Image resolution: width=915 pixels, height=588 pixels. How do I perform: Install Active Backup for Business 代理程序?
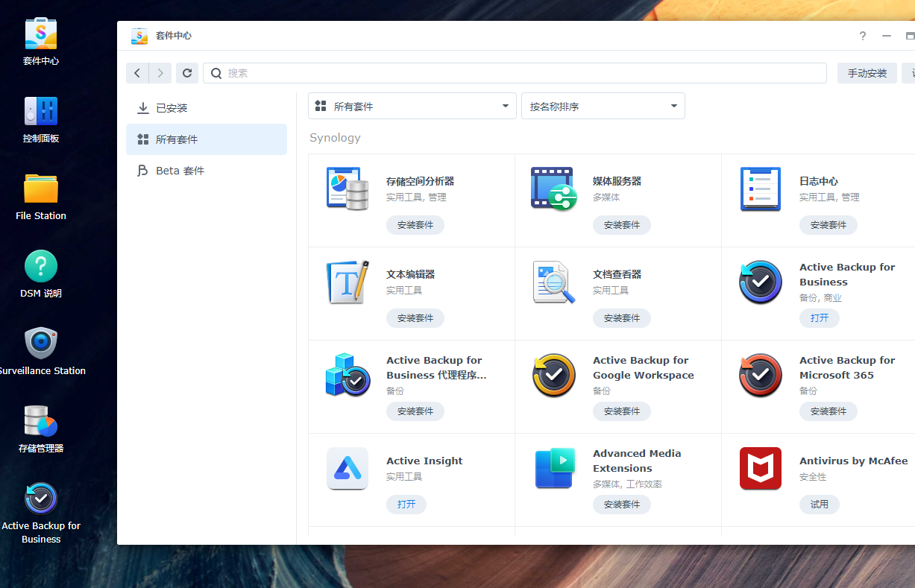(415, 411)
